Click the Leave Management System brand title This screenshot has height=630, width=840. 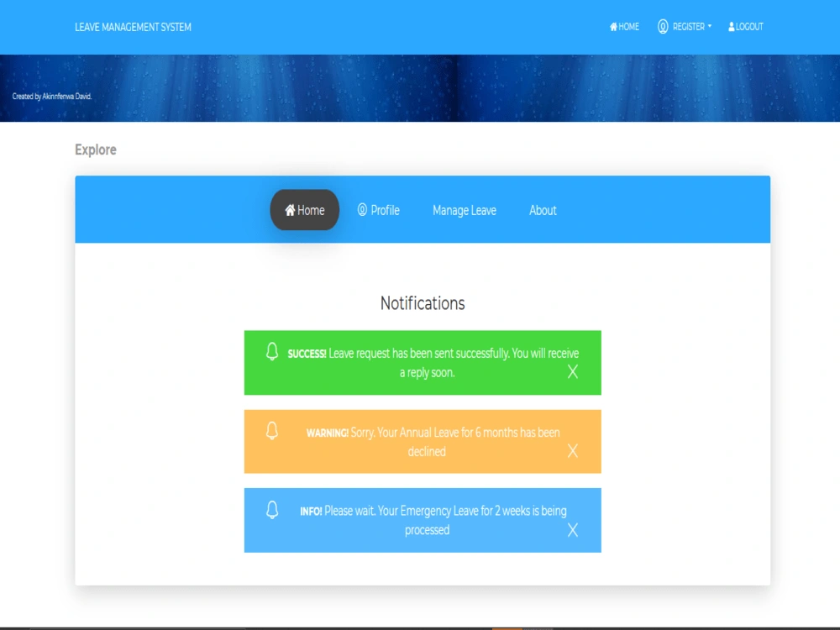point(133,27)
